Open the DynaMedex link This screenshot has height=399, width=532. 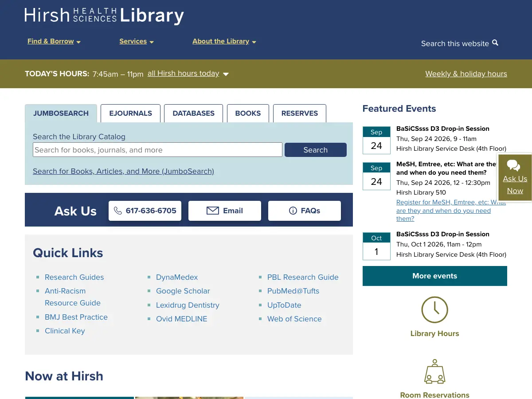tap(177, 277)
